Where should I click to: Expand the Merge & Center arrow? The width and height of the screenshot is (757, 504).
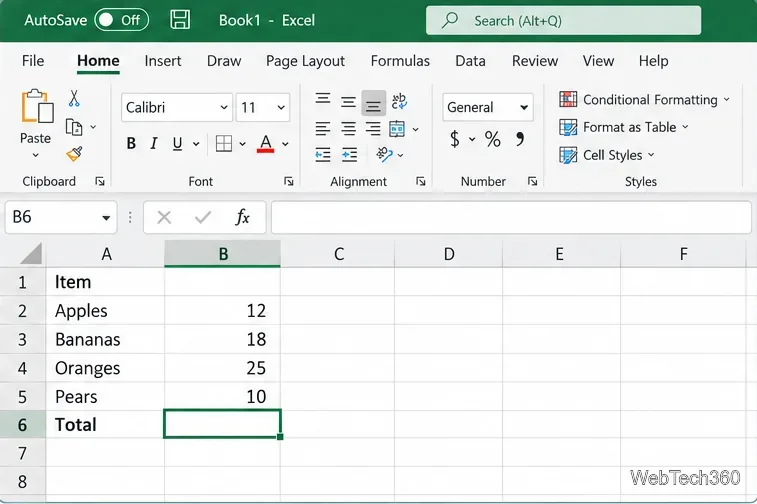(415, 129)
